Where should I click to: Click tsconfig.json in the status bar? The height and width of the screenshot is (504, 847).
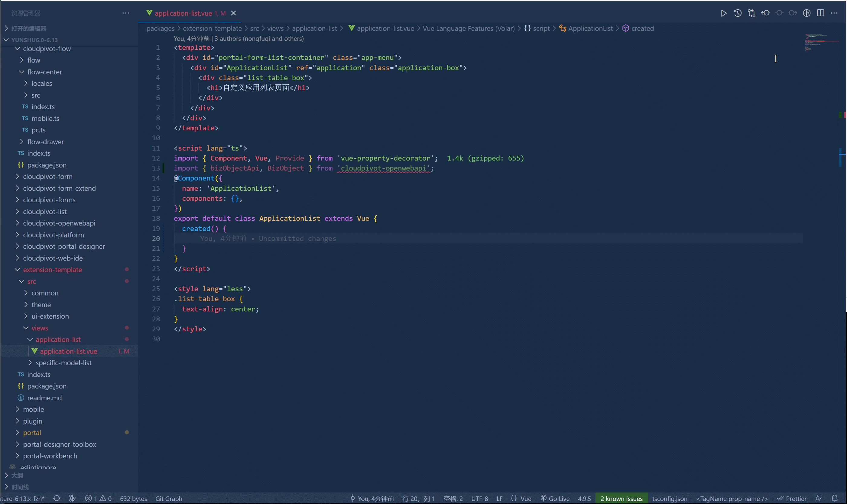[x=670, y=498]
